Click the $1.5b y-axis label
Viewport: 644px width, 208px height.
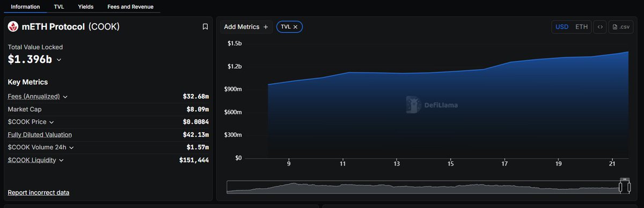235,43
